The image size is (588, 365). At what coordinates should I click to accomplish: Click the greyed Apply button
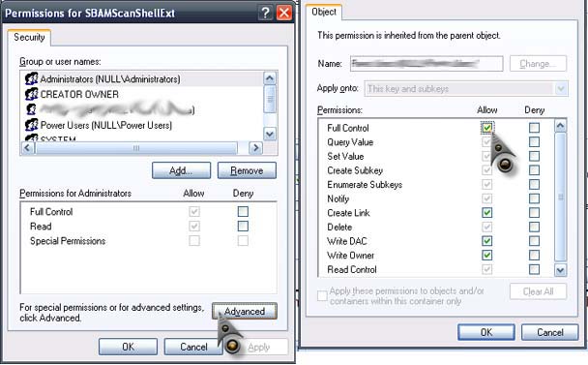coord(259,347)
